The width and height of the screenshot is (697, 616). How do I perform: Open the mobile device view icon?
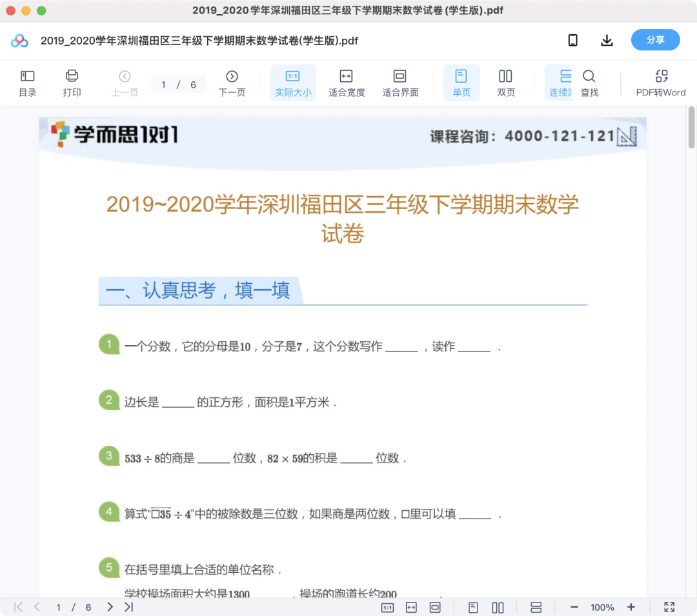tap(573, 41)
